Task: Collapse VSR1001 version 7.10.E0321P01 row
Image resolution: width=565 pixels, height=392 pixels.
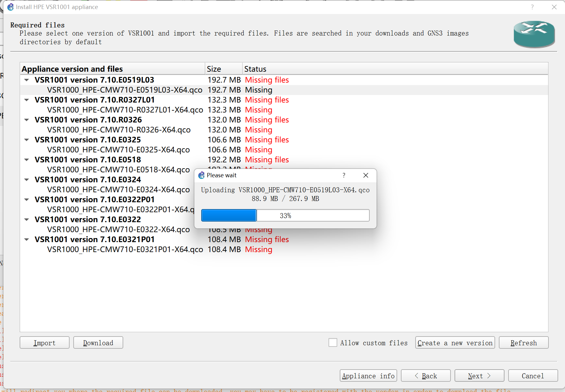Action: coord(27,240)
